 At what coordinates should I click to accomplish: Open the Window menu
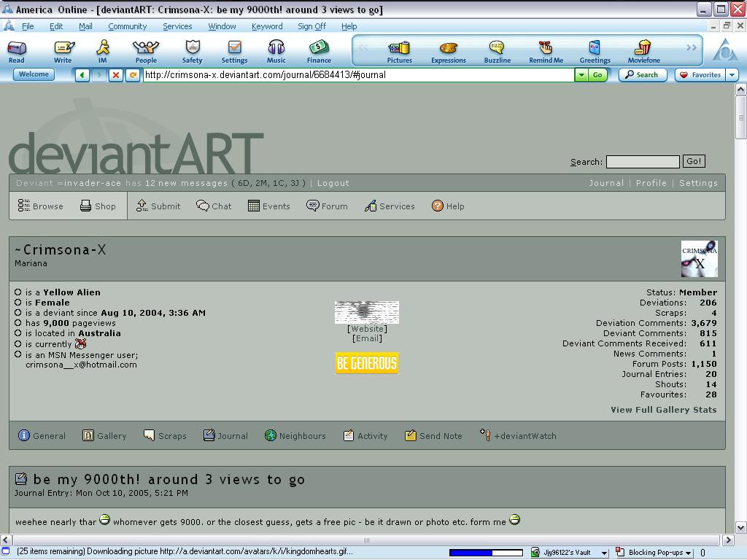pos(222,26)
